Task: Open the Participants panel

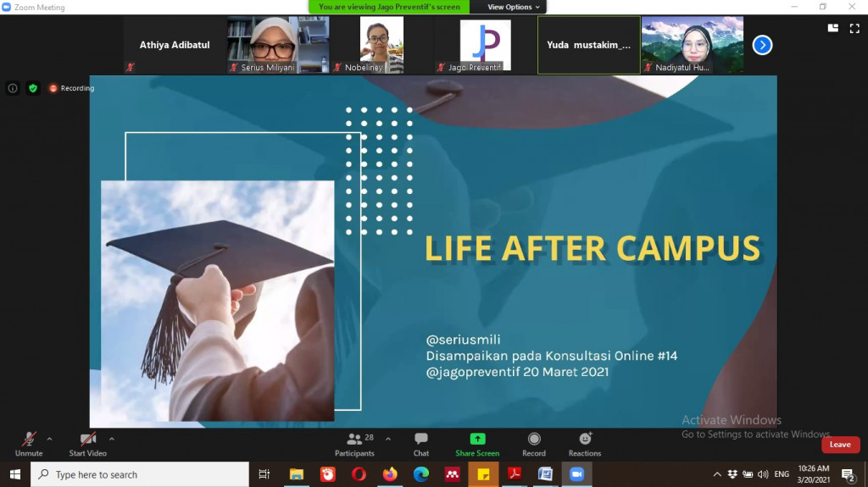Action: pos(354,445)
